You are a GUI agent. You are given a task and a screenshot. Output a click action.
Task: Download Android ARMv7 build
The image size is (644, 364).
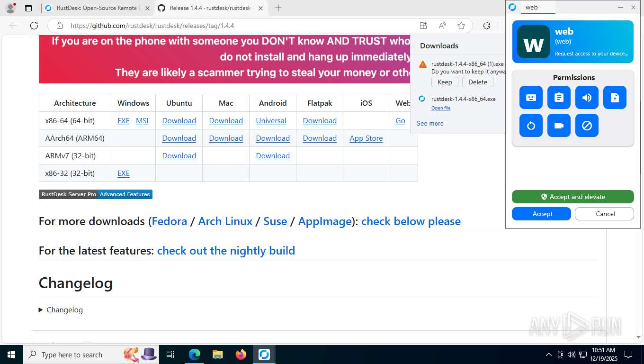(x=273, y=156)
